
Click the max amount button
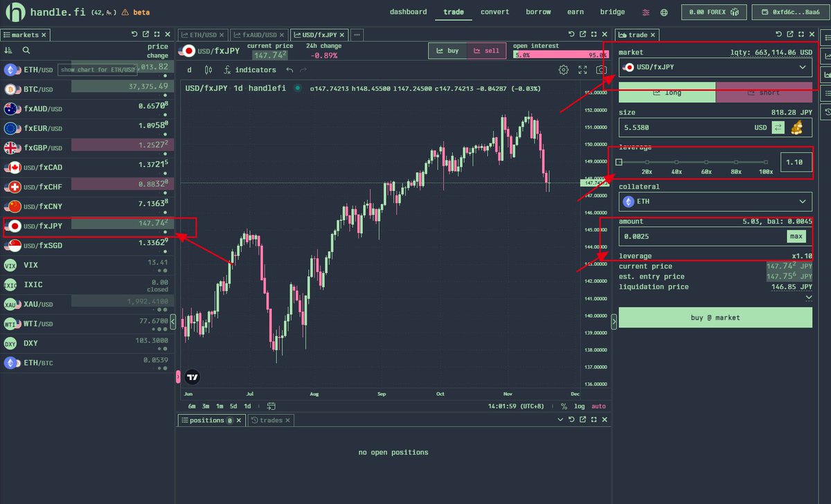point(796,237)
